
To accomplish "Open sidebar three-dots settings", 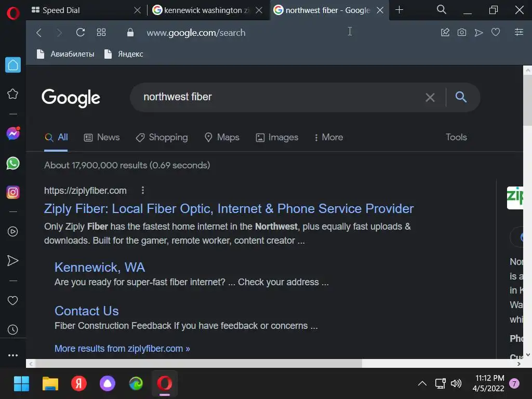I will [13, 355].
